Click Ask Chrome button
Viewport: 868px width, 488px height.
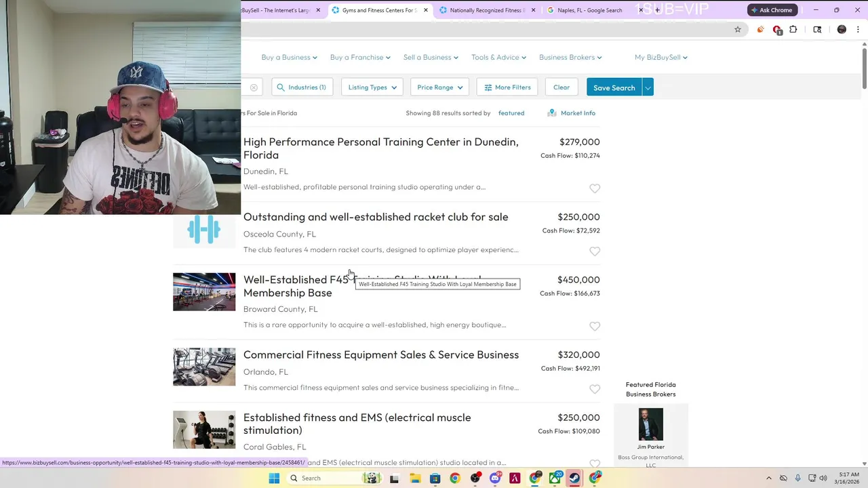pyautogui.click(x=772, y=10)
